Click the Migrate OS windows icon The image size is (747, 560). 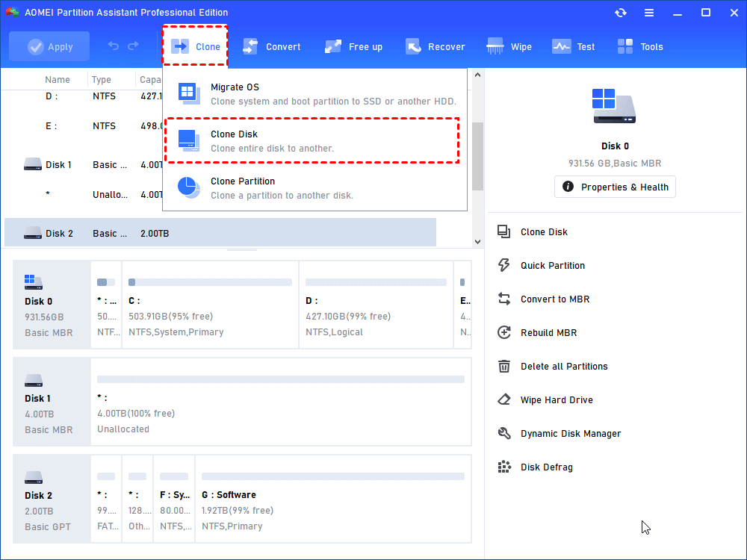click(x=189, y=93)
